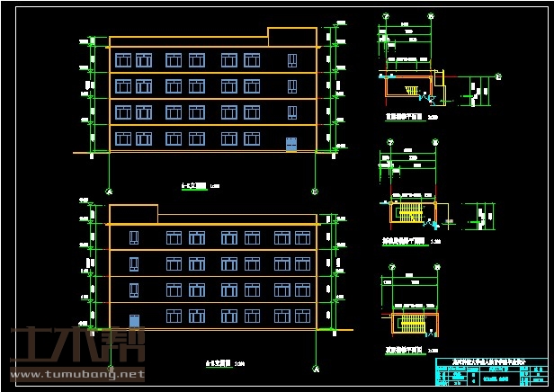Click right axis bubble under upper elevation
This screenshot has height=392, width=554.
click(314, 191)
